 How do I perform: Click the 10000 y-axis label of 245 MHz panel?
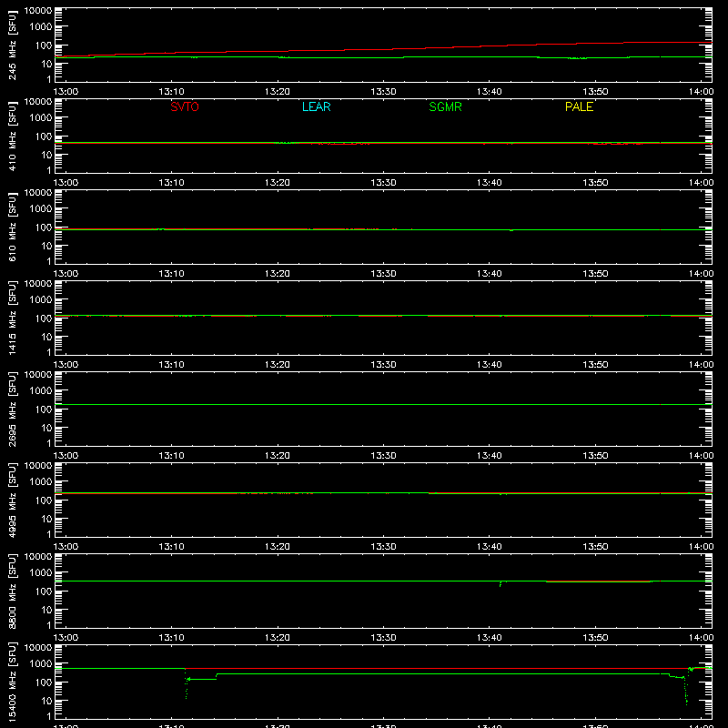point(38,11)
